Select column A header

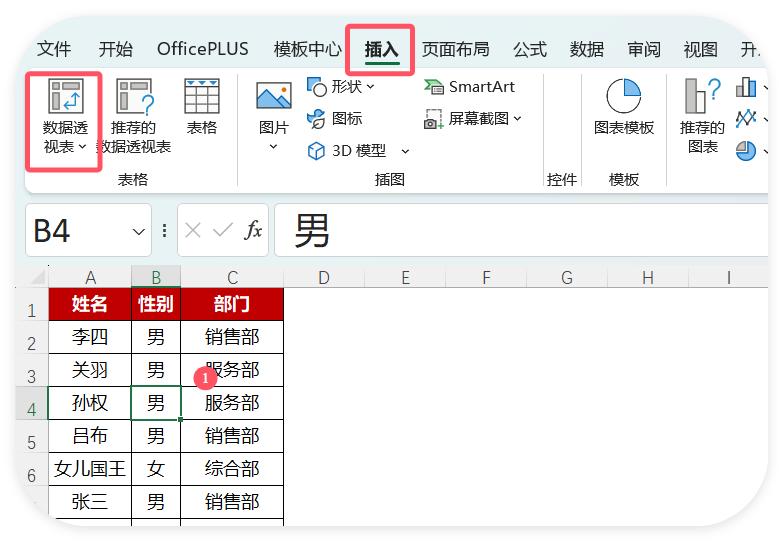pyautogui.click(x=90, y=277)
